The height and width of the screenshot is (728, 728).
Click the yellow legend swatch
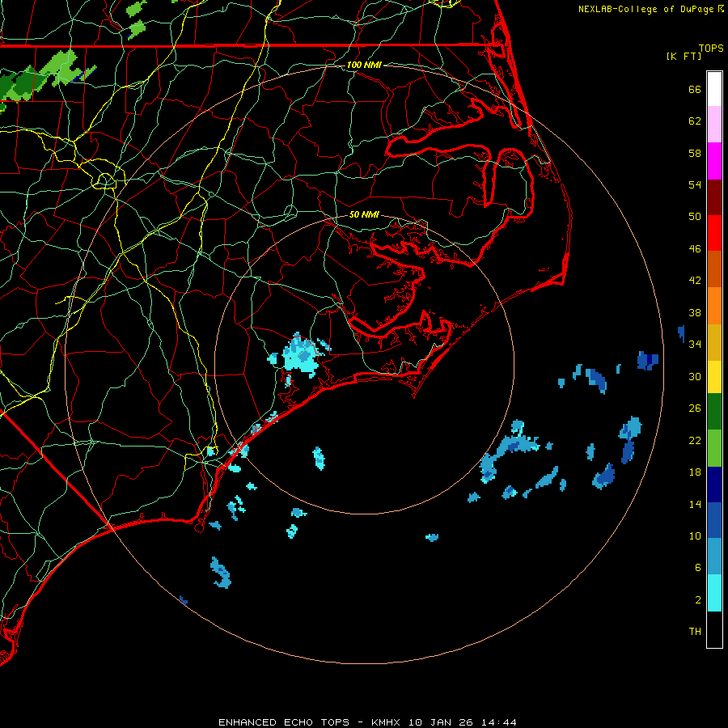(714, 377)
